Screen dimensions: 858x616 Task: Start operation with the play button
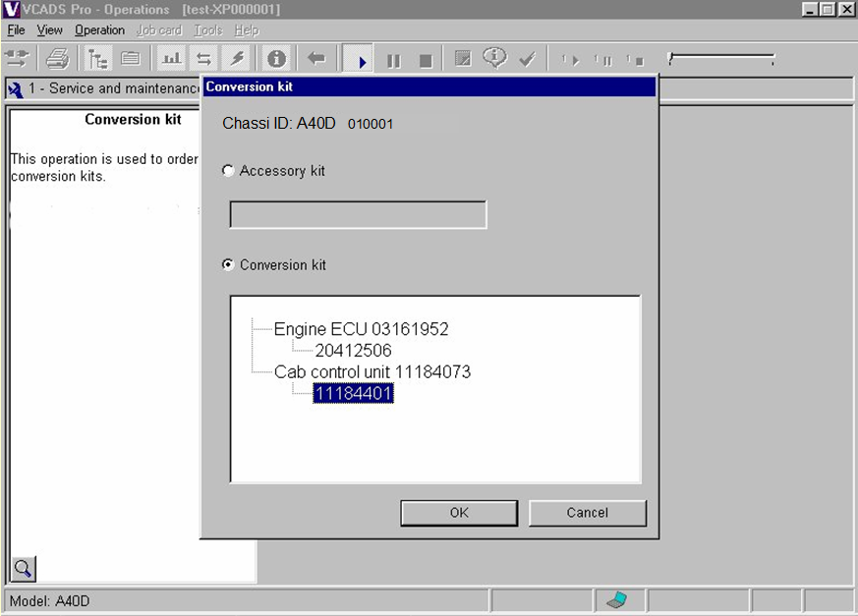point(359,59)
